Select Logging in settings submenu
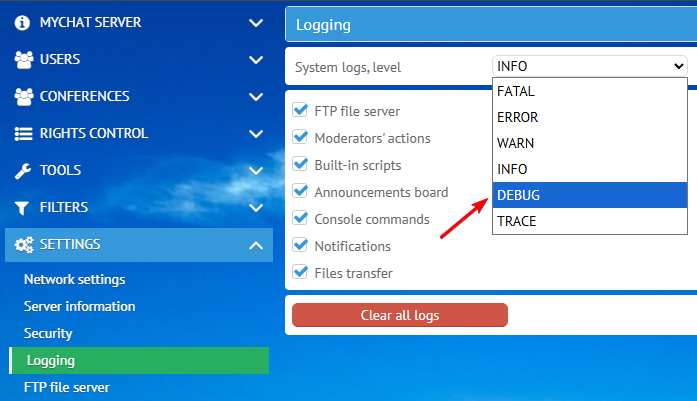 pos(139,361)
